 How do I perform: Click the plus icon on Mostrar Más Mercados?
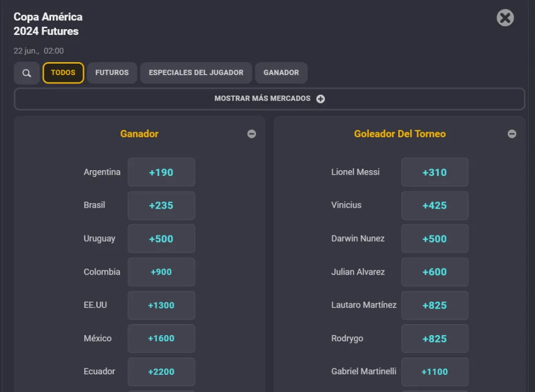[x=320, y=99]
